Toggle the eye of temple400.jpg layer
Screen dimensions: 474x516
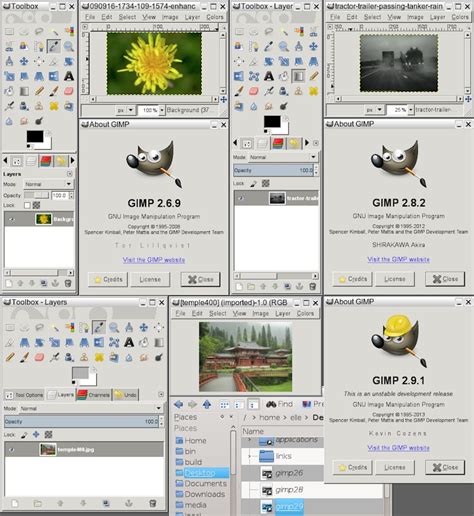12,450
